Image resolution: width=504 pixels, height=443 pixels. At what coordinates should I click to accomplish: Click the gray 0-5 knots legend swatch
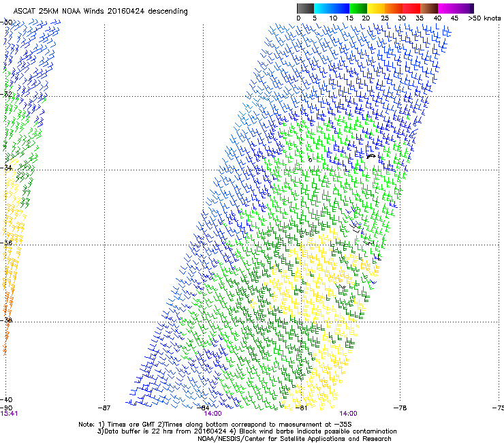(305, 8)
